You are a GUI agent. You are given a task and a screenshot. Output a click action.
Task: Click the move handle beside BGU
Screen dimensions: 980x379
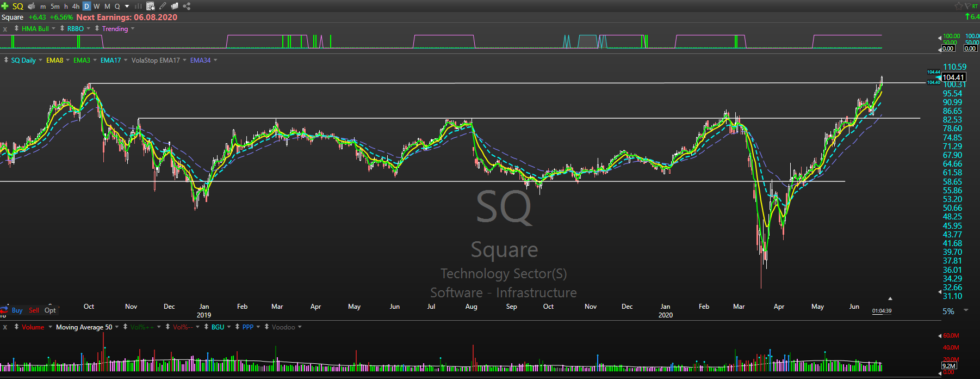[x=206, y=327]
